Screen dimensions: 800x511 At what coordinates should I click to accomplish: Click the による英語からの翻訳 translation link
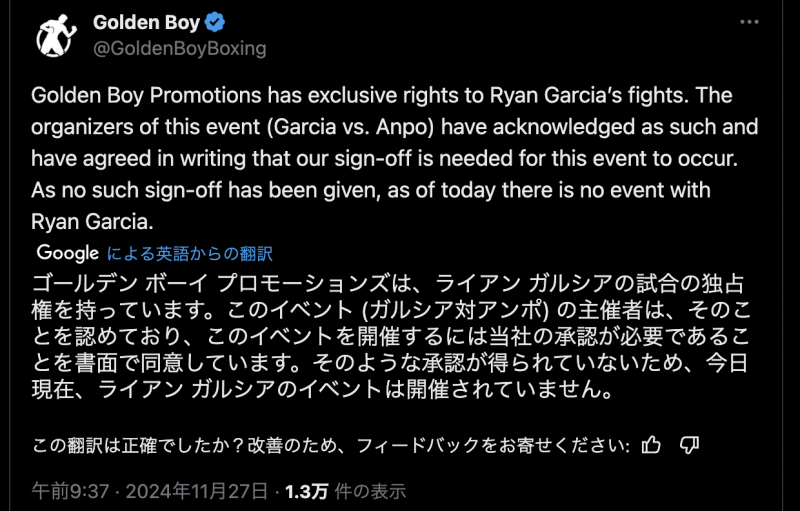[x=190, y=254]
